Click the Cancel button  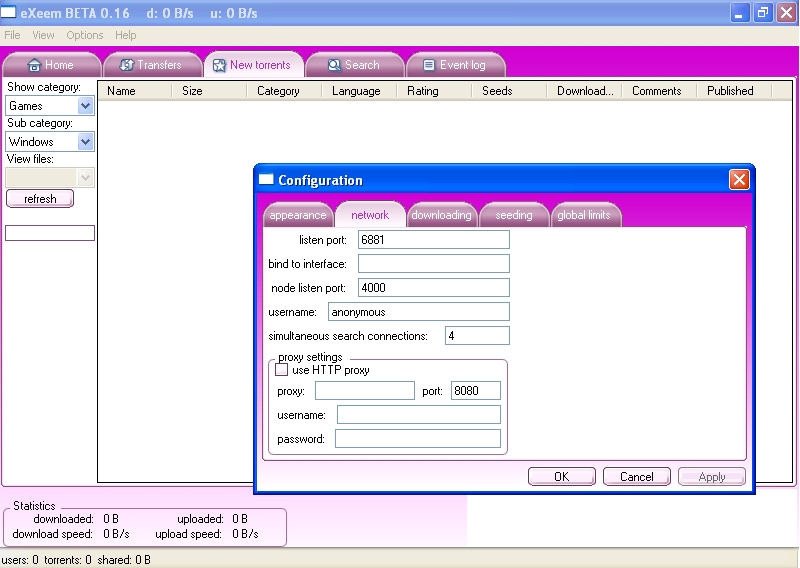click(637, 477)
